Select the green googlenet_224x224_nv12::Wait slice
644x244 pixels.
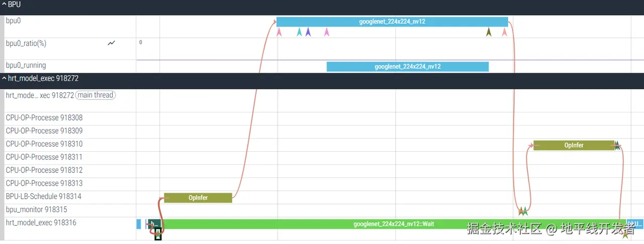pyautogui.click(x=393, y=224)
